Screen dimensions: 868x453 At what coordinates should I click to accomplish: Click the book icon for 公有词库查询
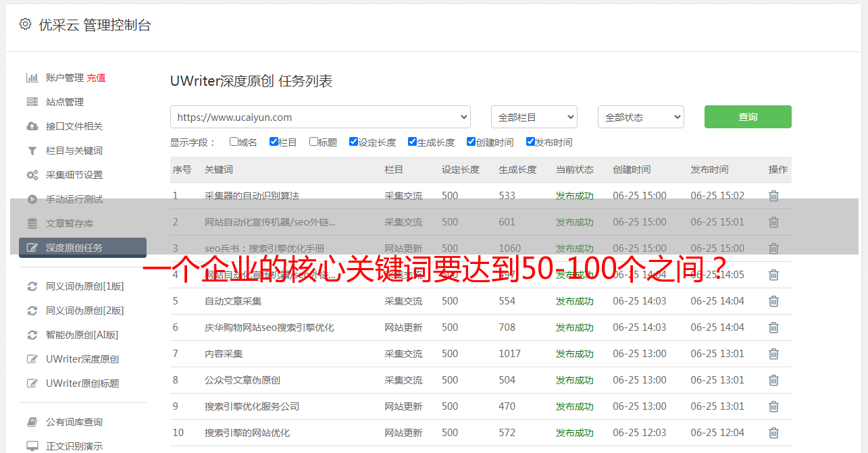click(x=32, y=422)
